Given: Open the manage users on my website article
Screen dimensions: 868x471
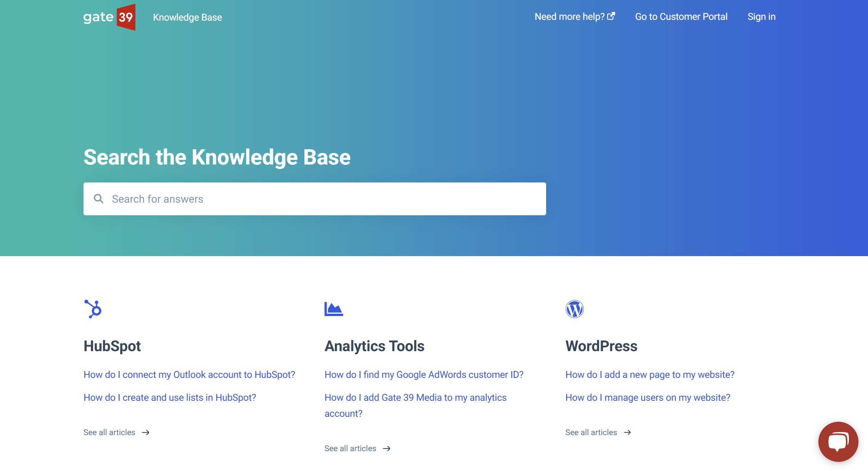Looking at the screenshot, I should tap(648, 397).
